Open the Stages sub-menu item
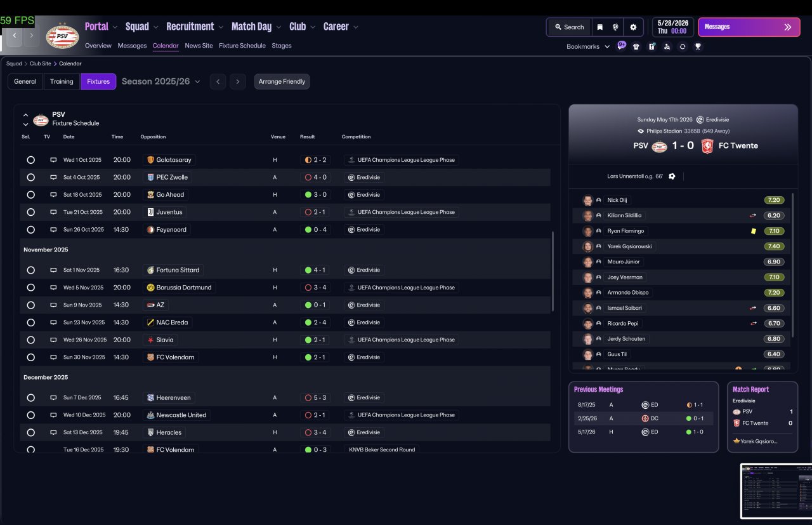812x525 pixels. [282, 46]
